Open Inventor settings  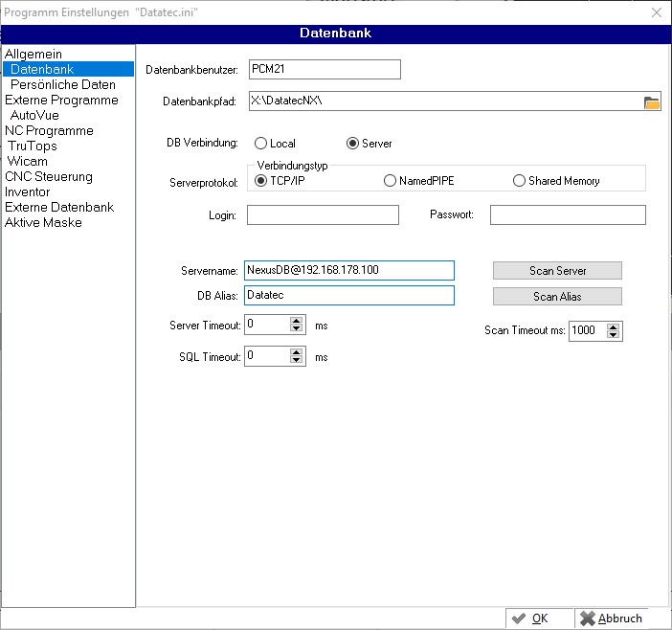(x=27, y=191)
